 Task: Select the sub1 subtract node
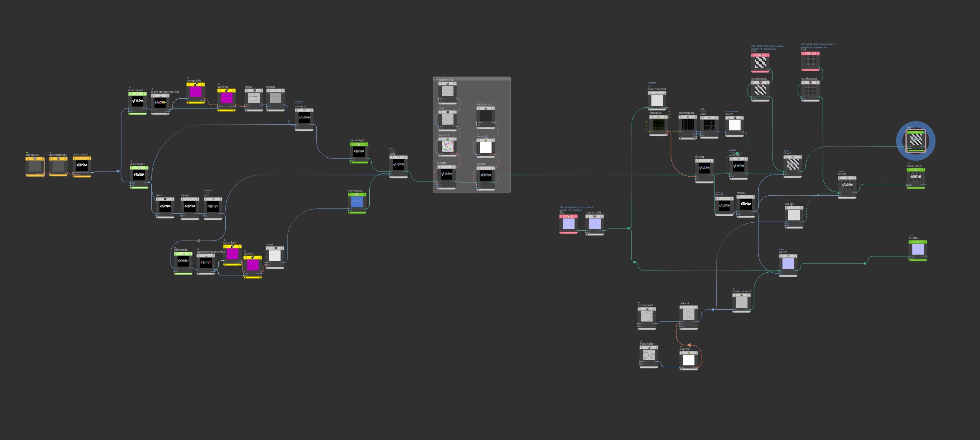click(213, 208)
